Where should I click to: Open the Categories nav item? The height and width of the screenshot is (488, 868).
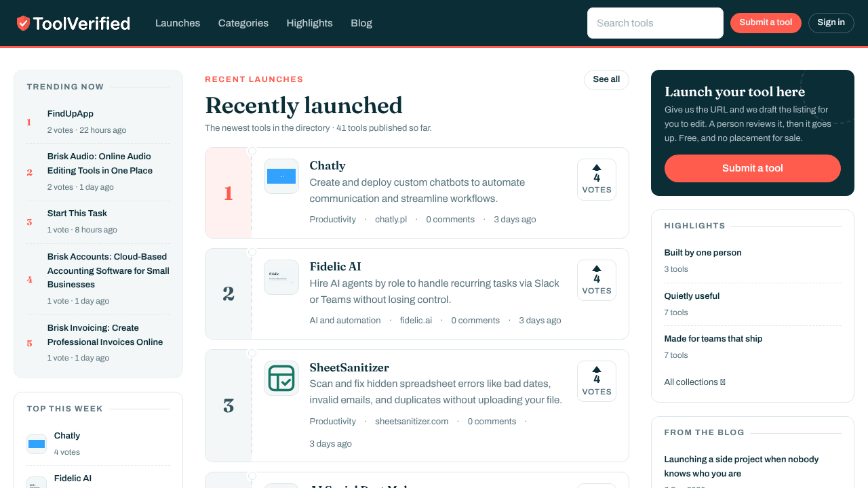243,23
